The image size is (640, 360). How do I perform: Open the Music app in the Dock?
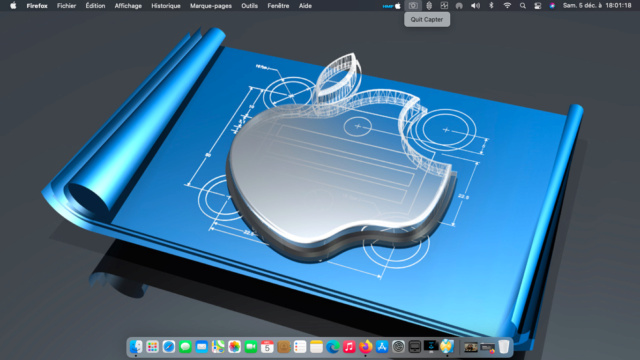(349, 347)
